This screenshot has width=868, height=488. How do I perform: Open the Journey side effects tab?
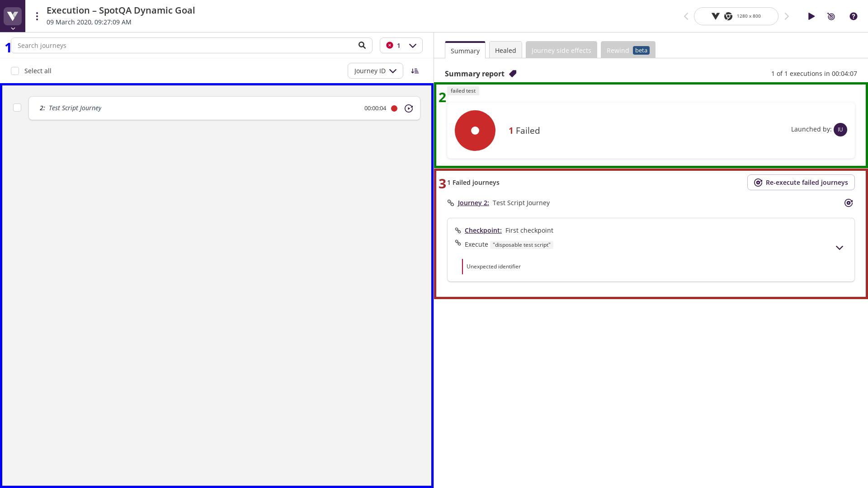pos(561,50)
